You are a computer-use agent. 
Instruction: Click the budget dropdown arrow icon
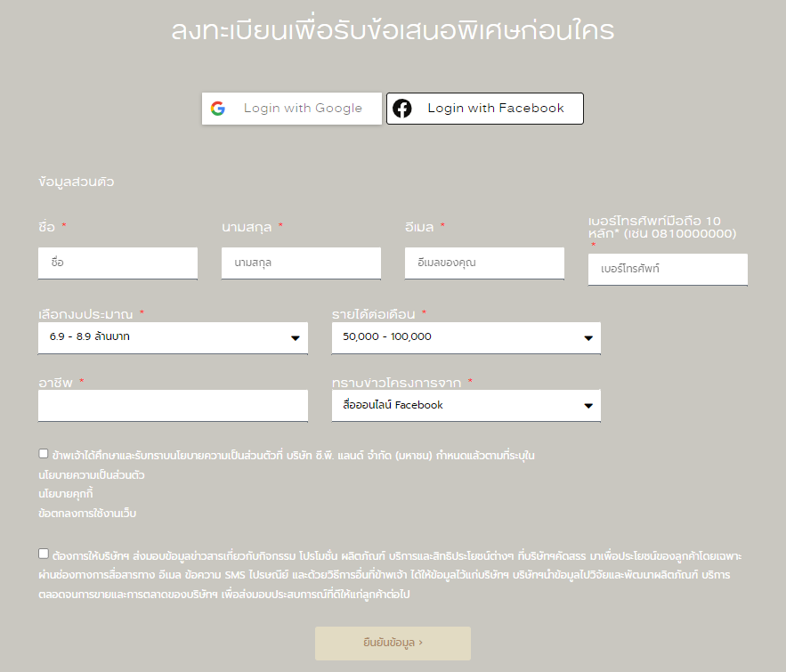(296, 338)
